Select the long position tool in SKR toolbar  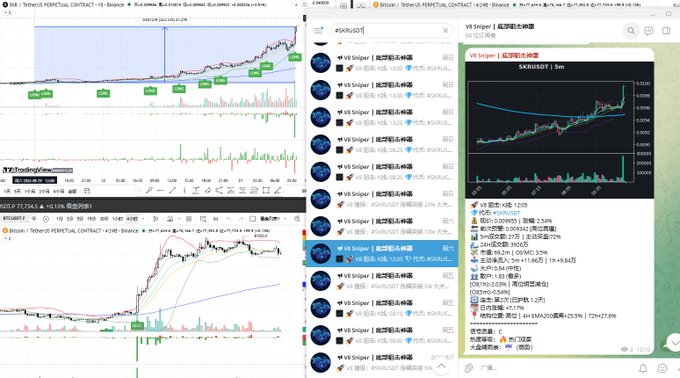click(x=231, y=190)
